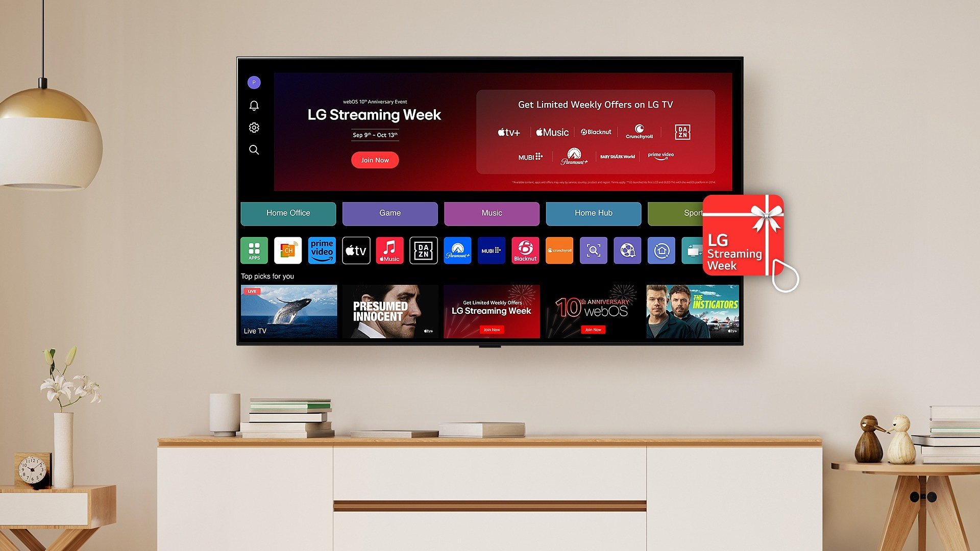This screenshot has width=980, height=551.
Task: Select Game category tab
Action: pyautogui.click(x=389, y=213)
